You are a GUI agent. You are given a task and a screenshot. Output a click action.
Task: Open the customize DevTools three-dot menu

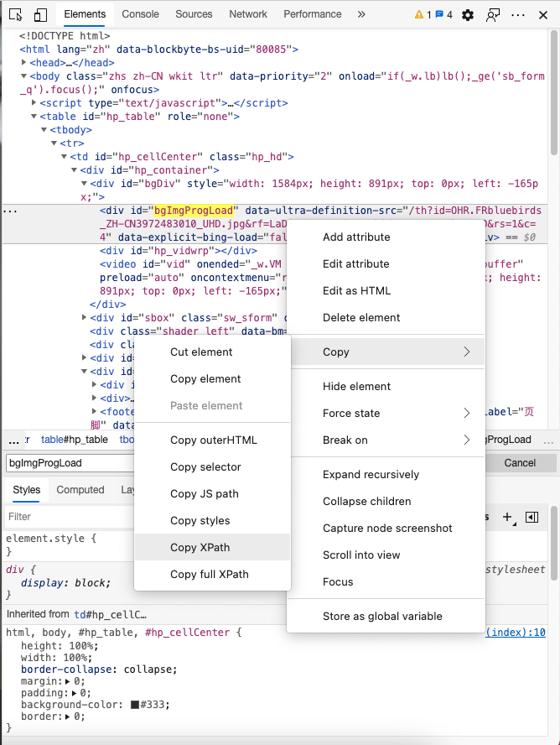[x=518, y=15]
